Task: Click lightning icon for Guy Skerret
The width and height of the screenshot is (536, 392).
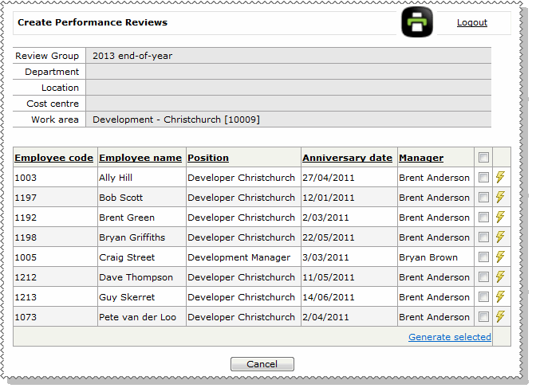Action: (500, 296)
